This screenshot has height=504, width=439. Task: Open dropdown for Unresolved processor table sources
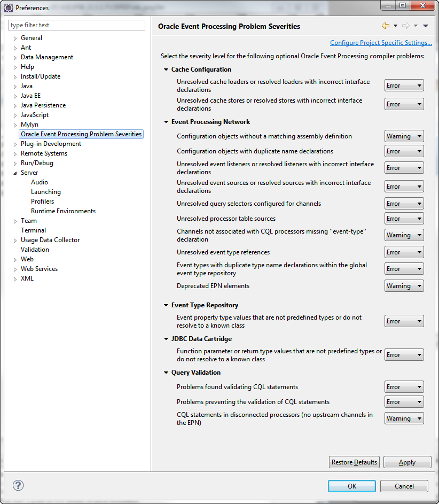(404, 219)
